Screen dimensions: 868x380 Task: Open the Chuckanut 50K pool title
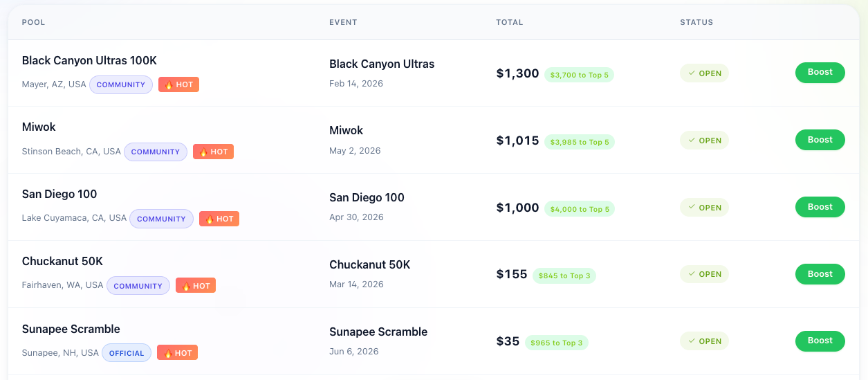pos(62,262)
